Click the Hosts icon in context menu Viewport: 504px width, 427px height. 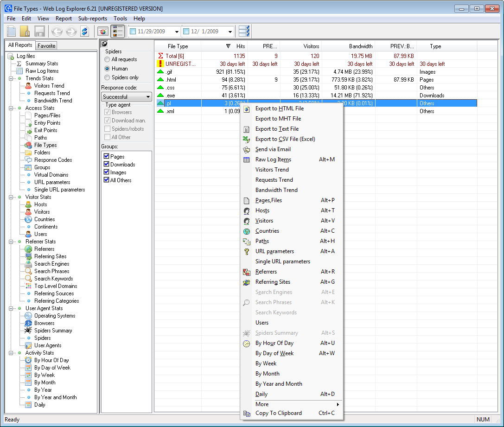click(x=247, y=211)
